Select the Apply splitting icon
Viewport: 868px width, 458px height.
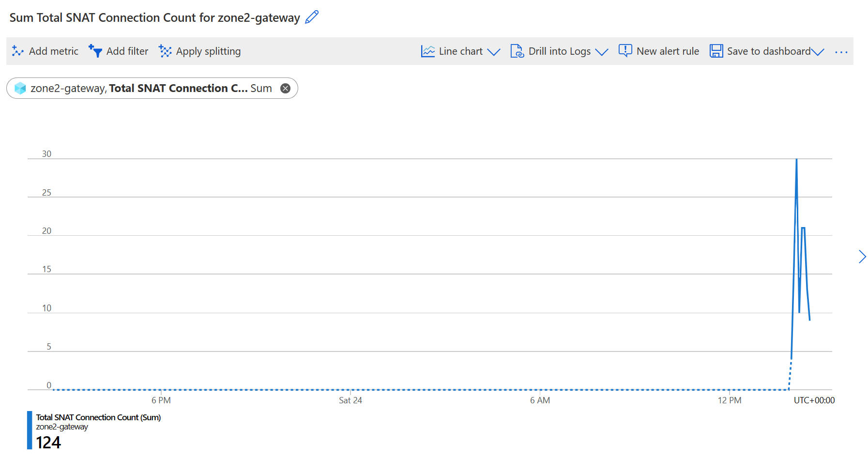165,51
